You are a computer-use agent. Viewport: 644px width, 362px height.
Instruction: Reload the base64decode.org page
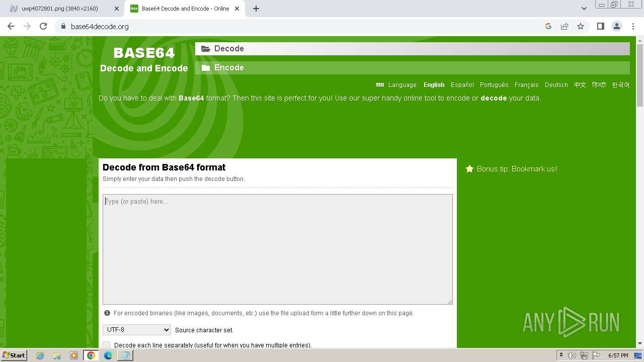click(x=43, y=26)
